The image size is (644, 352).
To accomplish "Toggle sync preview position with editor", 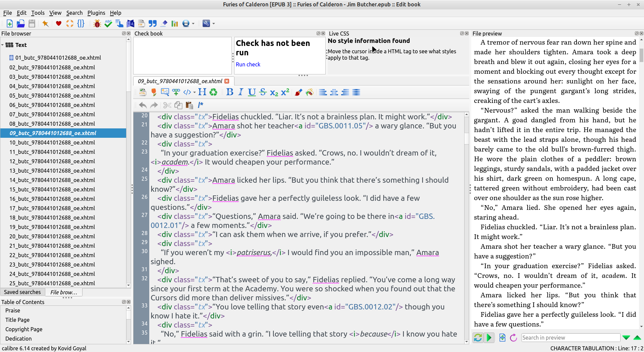I will pyautogui.click(x=489, y=338).
